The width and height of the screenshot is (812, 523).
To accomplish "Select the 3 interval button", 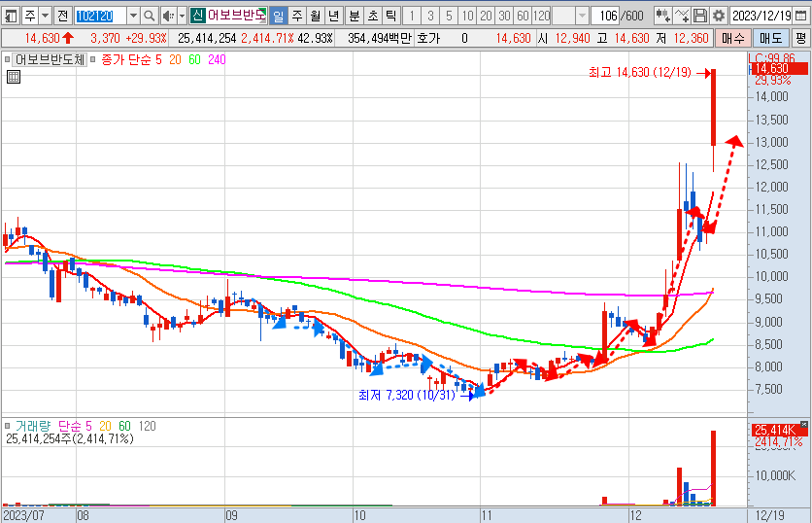I will pyautogui.click(x=430, y=17).
